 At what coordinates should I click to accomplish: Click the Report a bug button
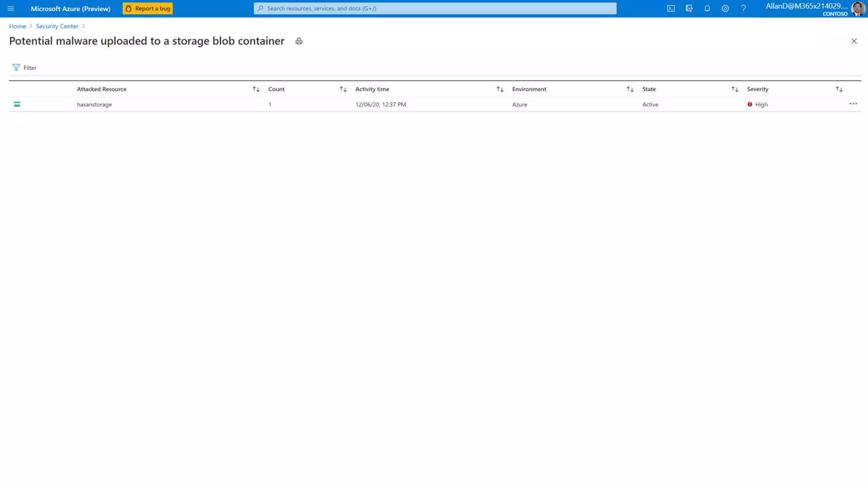147,8
